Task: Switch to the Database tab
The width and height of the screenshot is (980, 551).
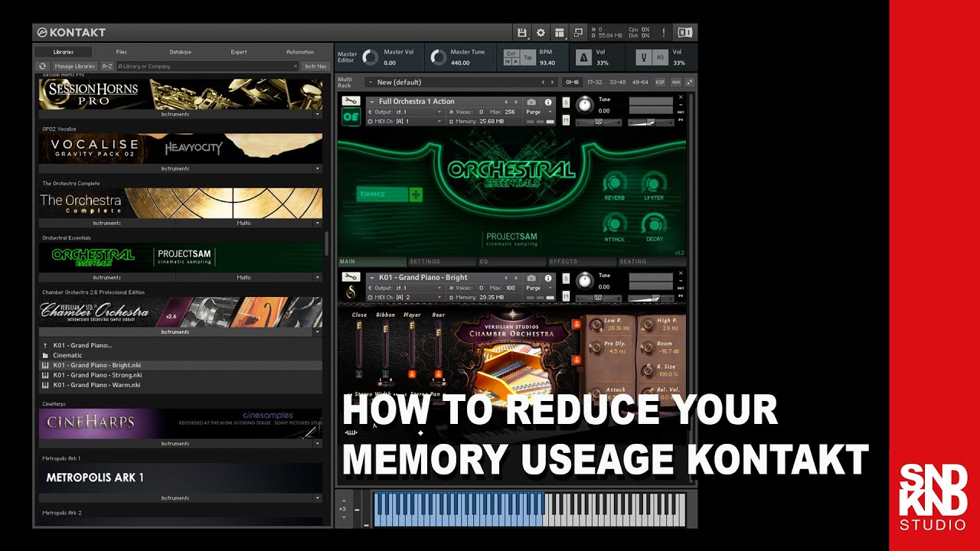Action: 181,52
